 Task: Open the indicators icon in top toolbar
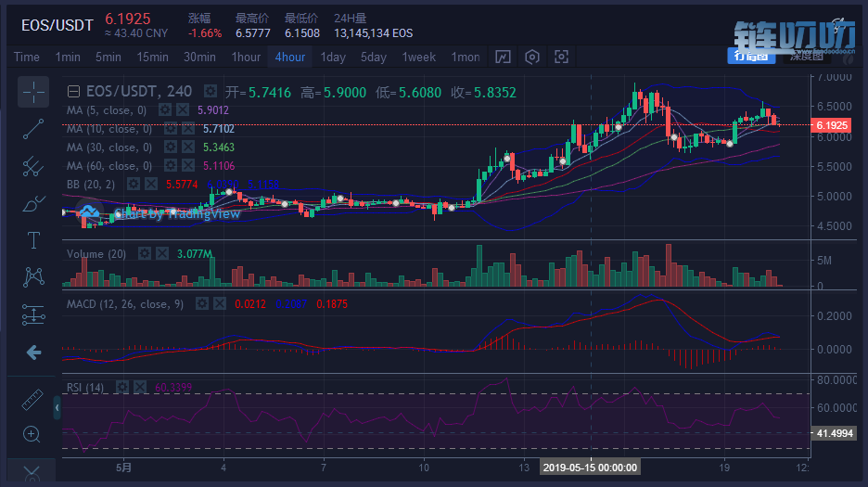tap(503, 58)
